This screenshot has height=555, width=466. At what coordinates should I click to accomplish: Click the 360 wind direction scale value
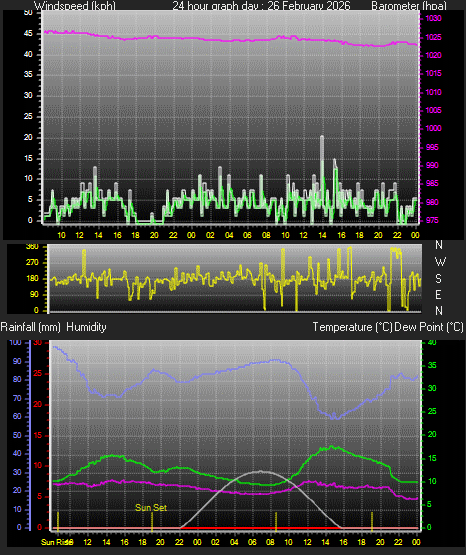[x=32, y=247]
